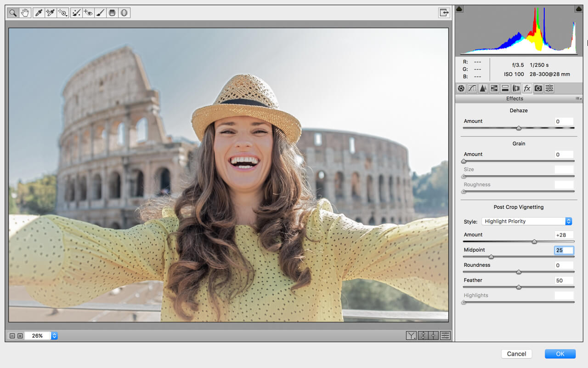This screenshot has height=368, width=588.
Task: Select the Targeted Adjustment tool
Action: tap(62, 13)
